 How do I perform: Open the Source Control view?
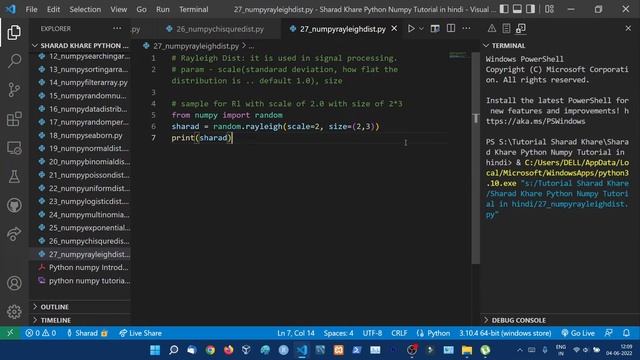coord(14,90)
